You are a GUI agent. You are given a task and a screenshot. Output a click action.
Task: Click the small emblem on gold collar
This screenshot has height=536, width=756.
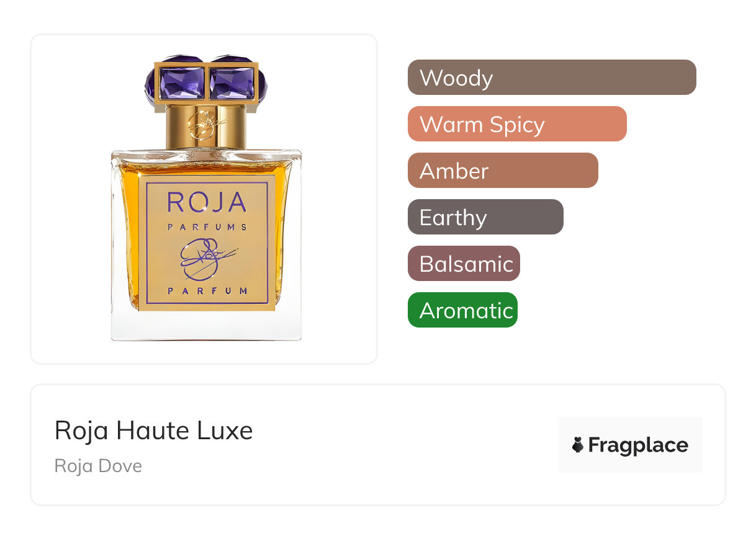point(205,125)
